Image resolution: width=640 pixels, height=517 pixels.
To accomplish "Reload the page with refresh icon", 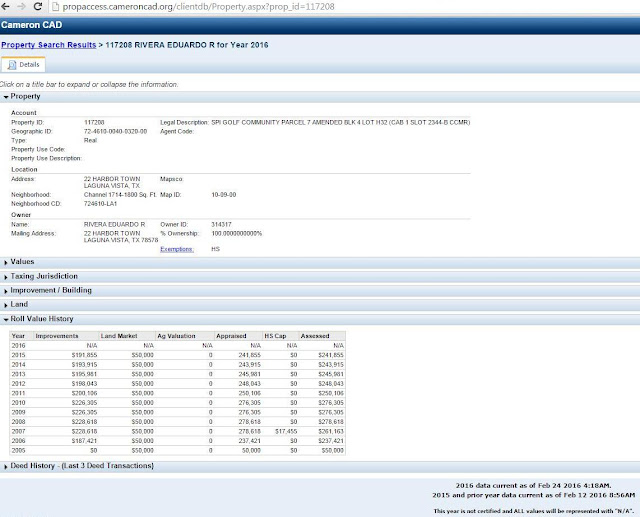I will point(38,6).
